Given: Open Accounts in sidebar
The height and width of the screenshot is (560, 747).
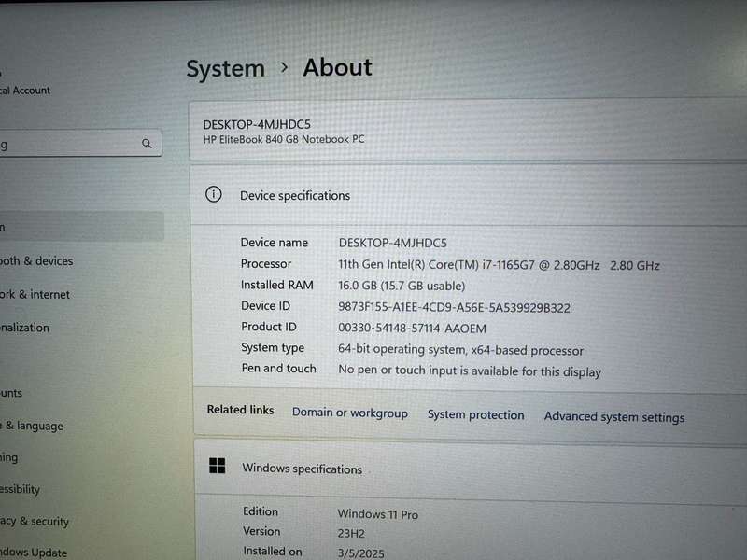Looking at the screenshot, I should click(x=11, y=393).
